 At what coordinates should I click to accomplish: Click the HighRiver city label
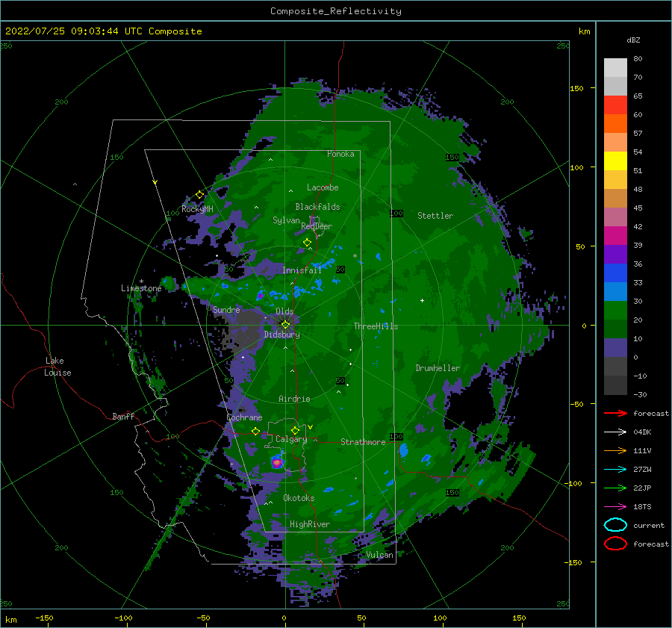[x=310, y=524]
